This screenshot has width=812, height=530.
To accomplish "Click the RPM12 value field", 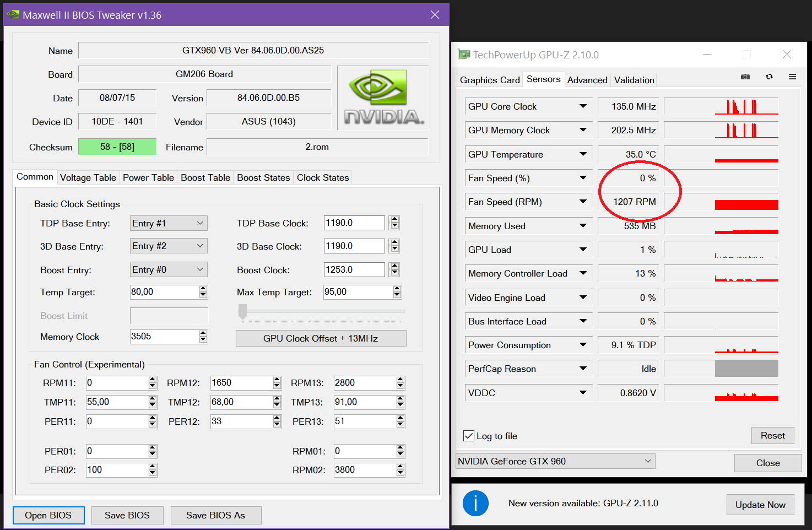I will pos(242,383).
